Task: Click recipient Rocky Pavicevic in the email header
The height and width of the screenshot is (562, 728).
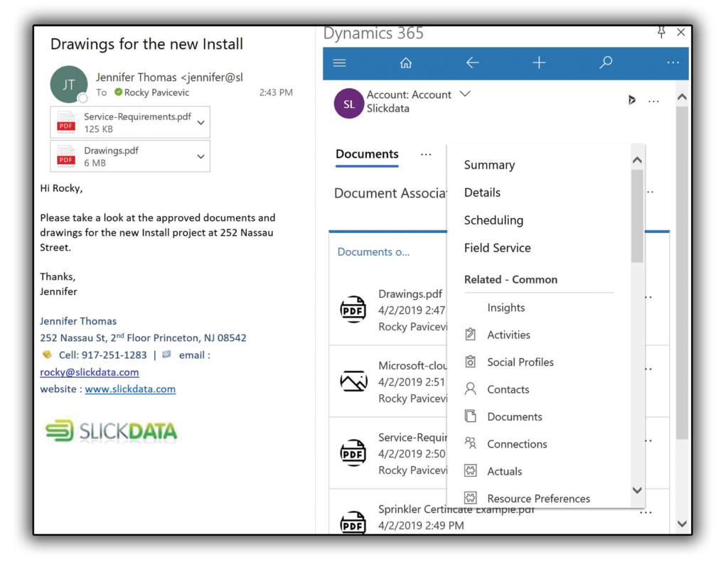Action: point(156,92)
